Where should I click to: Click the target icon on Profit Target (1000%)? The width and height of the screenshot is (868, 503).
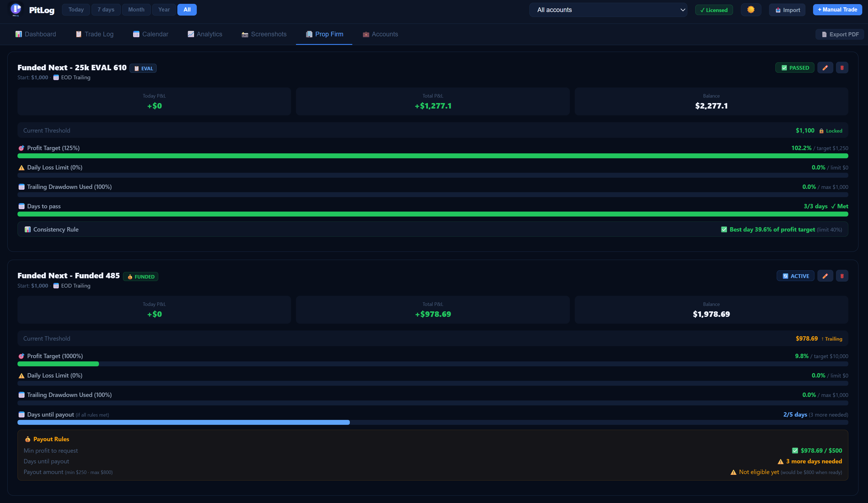tap(21, 356)
